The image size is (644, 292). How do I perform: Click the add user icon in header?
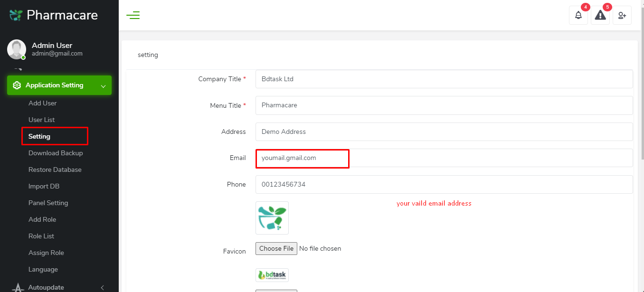(x=622, y=15)
